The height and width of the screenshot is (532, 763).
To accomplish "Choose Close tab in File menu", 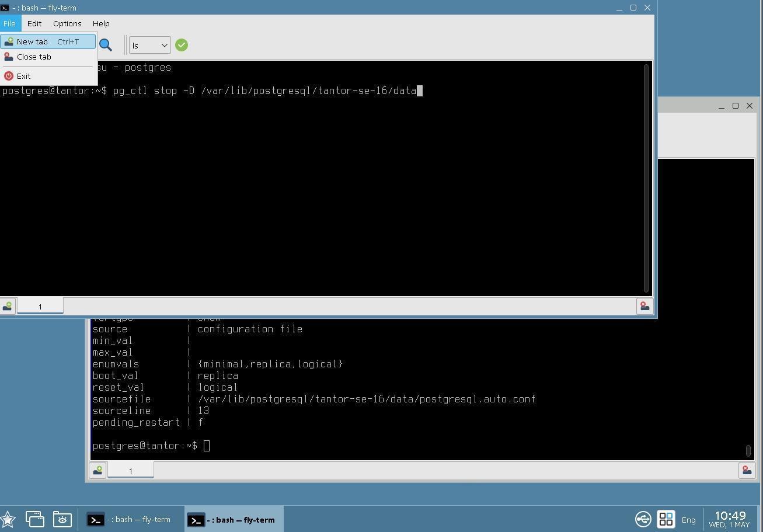I will [34, 57].
